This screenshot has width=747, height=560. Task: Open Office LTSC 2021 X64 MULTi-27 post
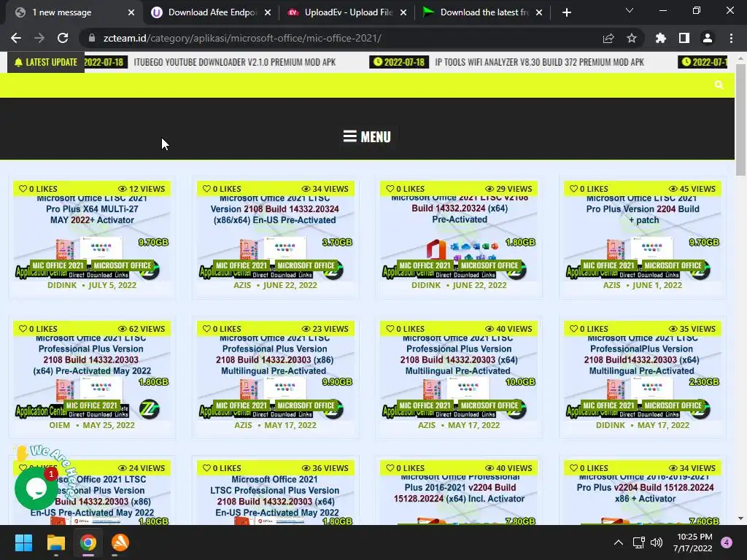(x=92, y=209)
